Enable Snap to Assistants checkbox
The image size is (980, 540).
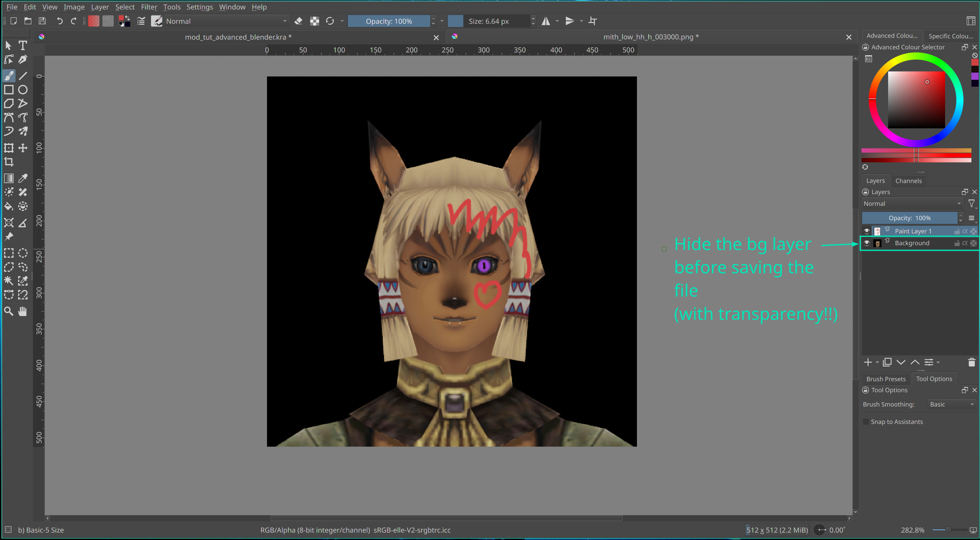866,422
